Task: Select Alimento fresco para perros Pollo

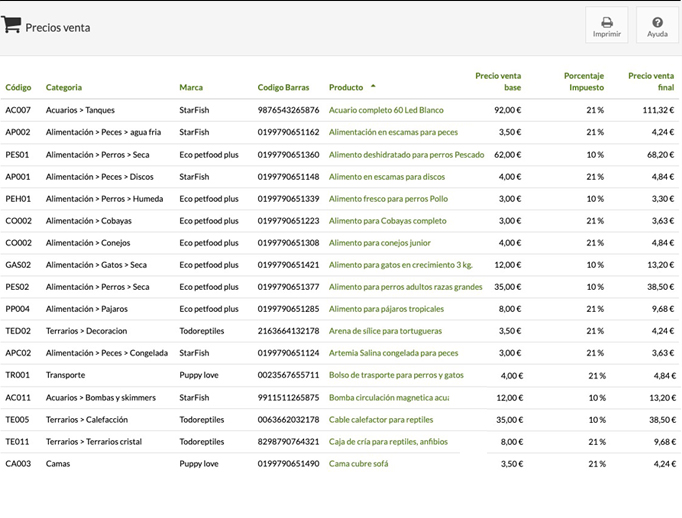Action: click(388, 199)
